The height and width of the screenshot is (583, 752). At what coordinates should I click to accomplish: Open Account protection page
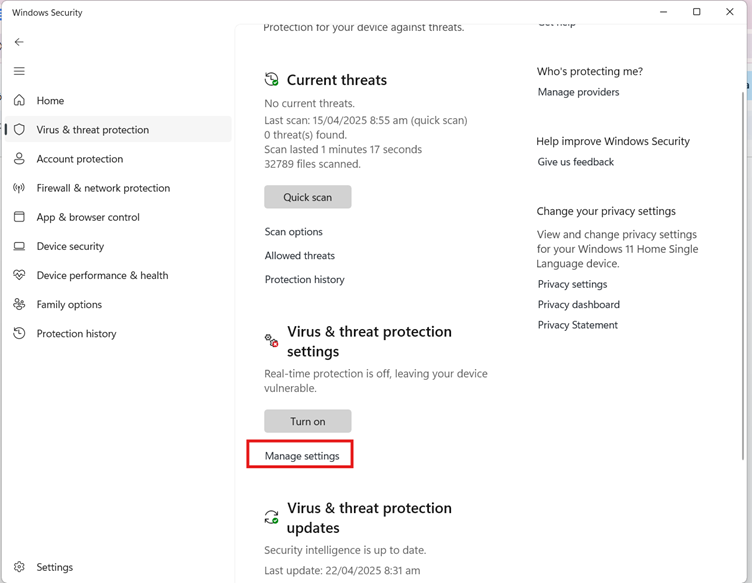pyautogui.click(x=118, y=159)
